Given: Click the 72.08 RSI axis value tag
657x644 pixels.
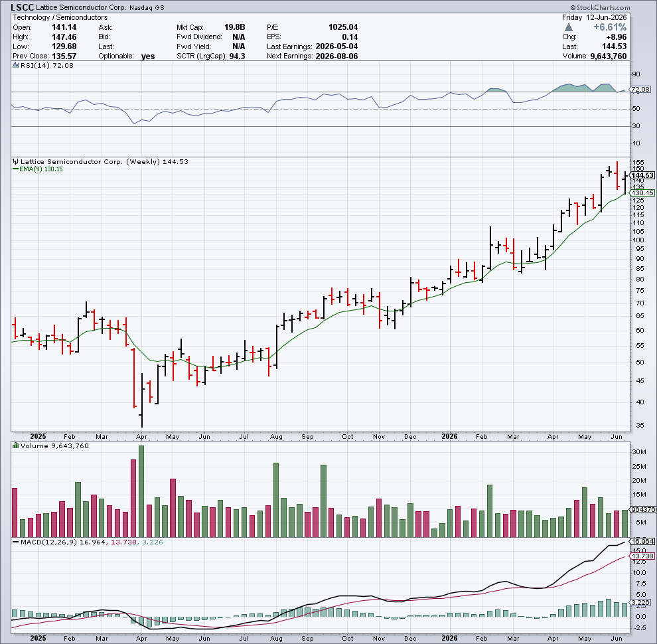Looking at the screenshot, I should pos(640,90).
